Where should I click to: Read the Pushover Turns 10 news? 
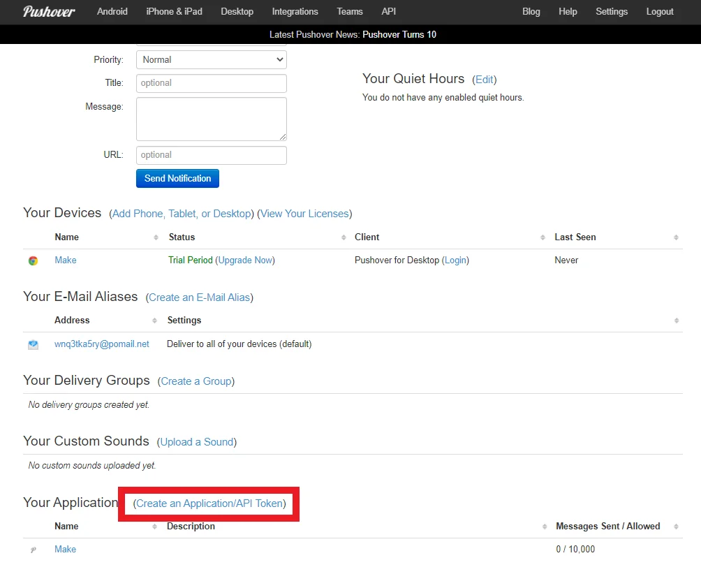click(399, 34)
